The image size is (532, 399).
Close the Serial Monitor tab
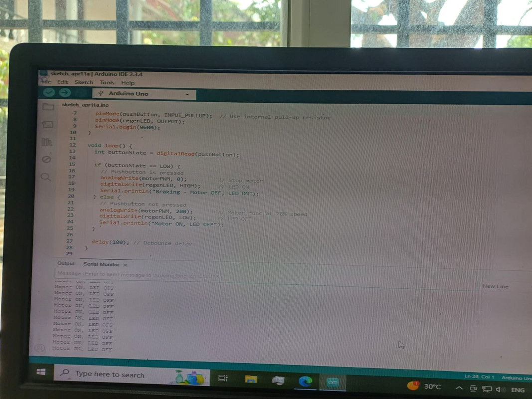point(125,265)
